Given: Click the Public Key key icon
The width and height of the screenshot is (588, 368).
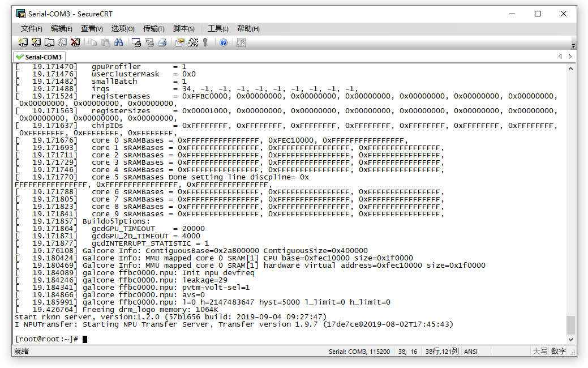Looking at the screenshot, I should tap(205, 42).
